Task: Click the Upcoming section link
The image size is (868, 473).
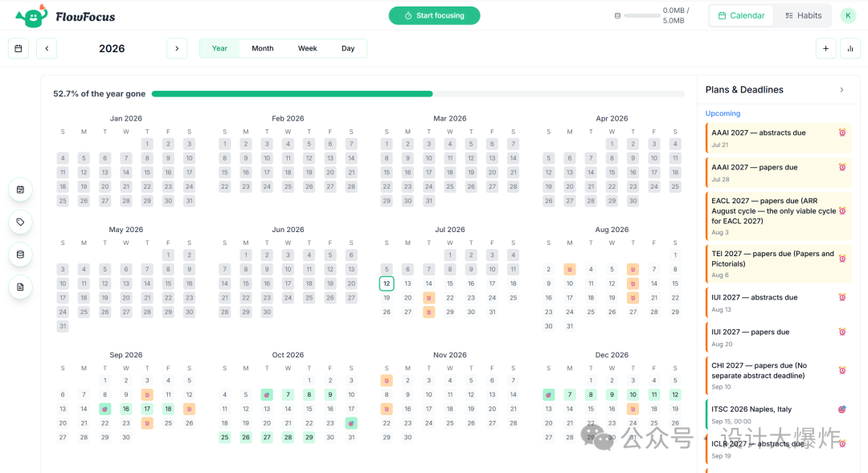Action: (x=723, y=113)
